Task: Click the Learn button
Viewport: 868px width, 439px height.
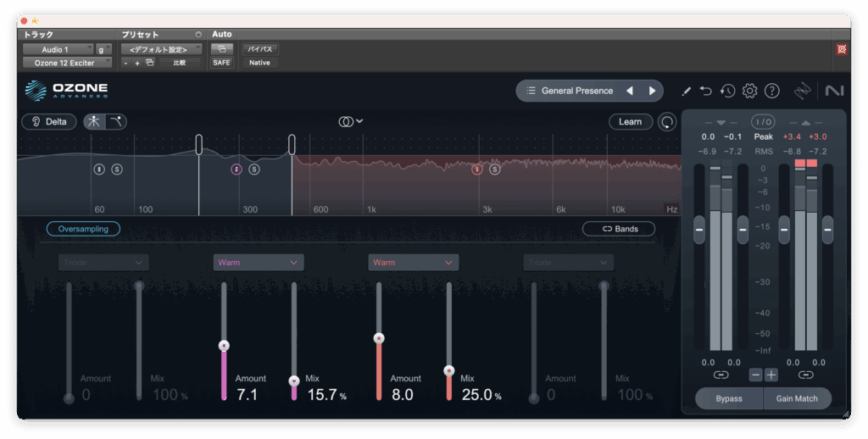Action: point(630,122)
